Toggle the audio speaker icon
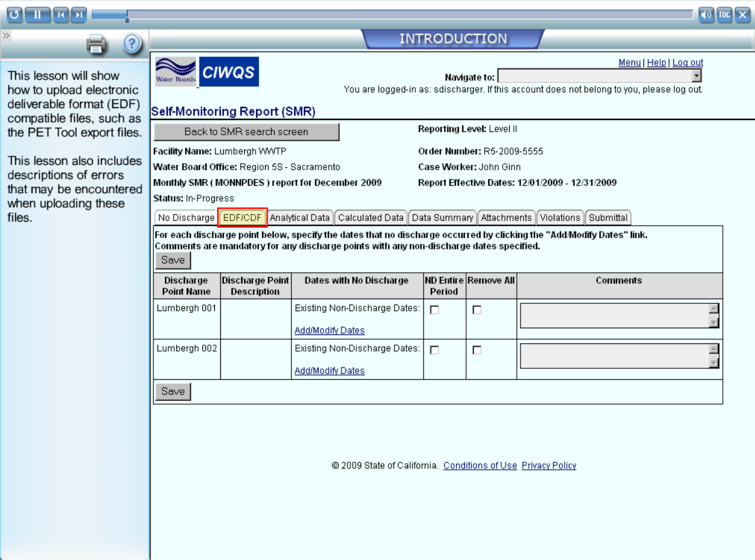This screenshot has height=560, width=755. (x=706, y=14)
